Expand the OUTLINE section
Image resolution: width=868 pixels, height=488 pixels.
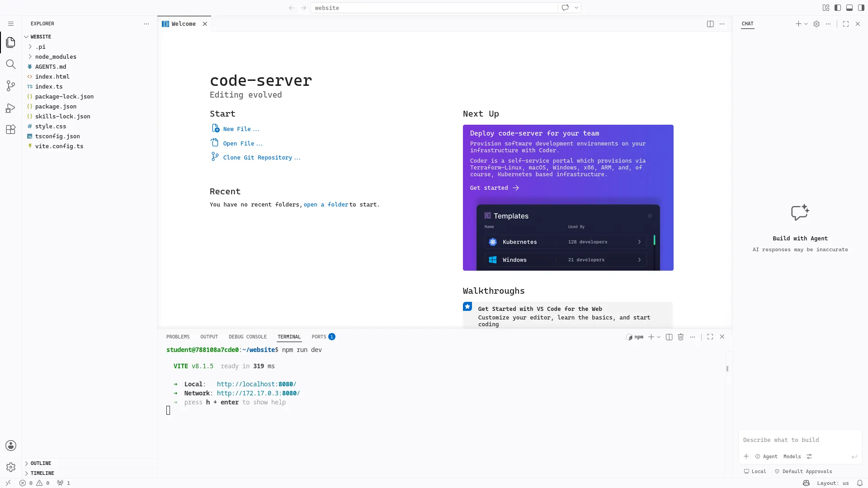pos(90,463)
